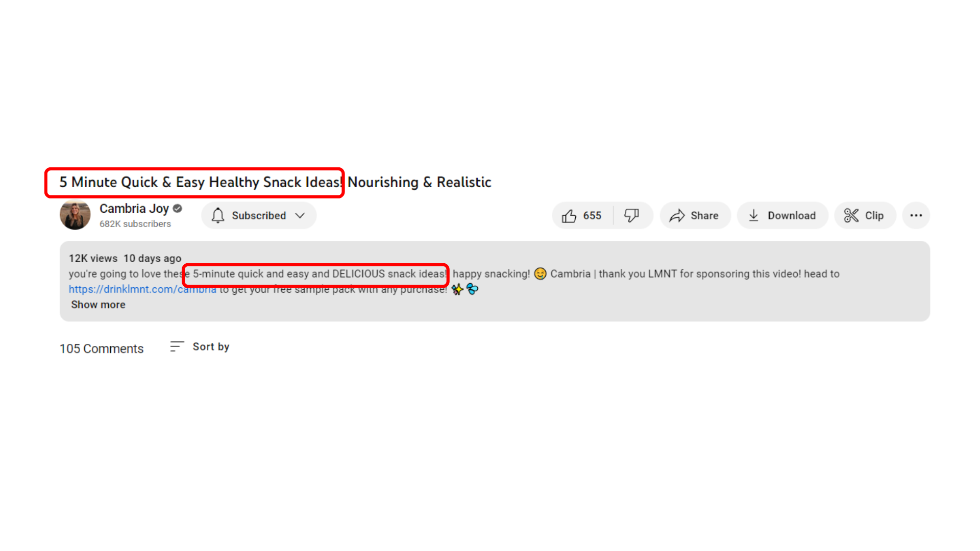Click the Sort by lines icon
980x551 pixels.
click(177, 346)
